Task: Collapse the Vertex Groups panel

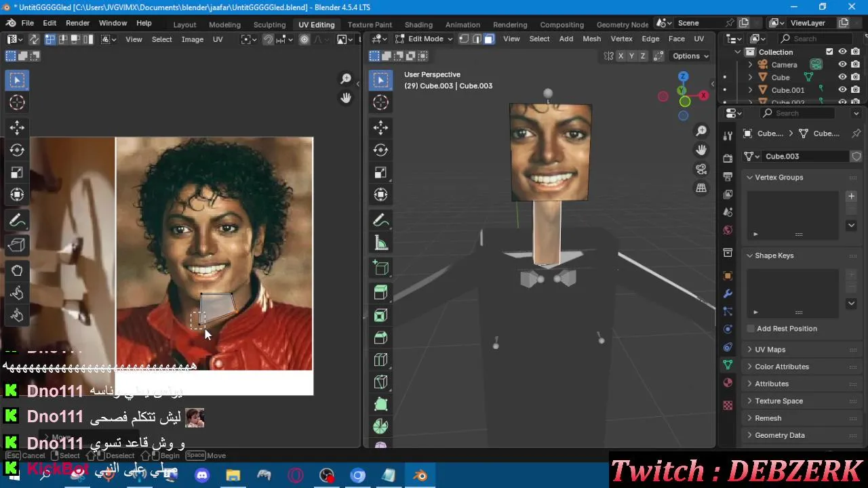Action: pyautogui.click(x=750, y=178)
